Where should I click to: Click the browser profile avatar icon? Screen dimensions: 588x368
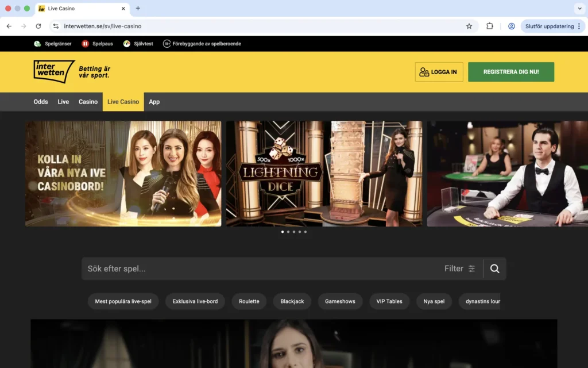pos(511,26)
